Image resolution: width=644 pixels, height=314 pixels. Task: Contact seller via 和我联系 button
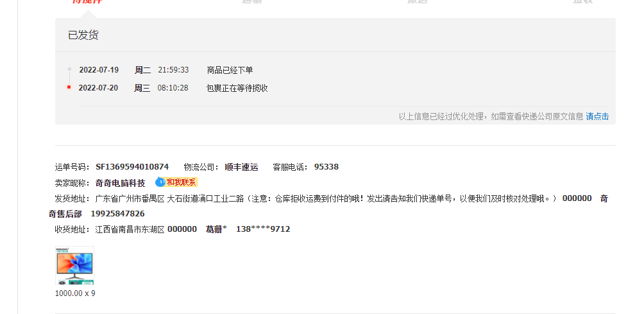(x=181, y=182)
